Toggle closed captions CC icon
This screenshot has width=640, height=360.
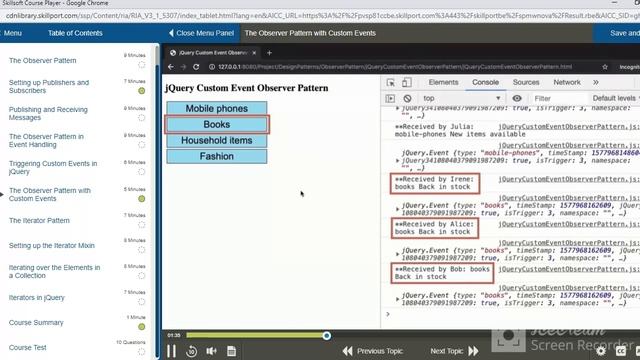(621, 351)
